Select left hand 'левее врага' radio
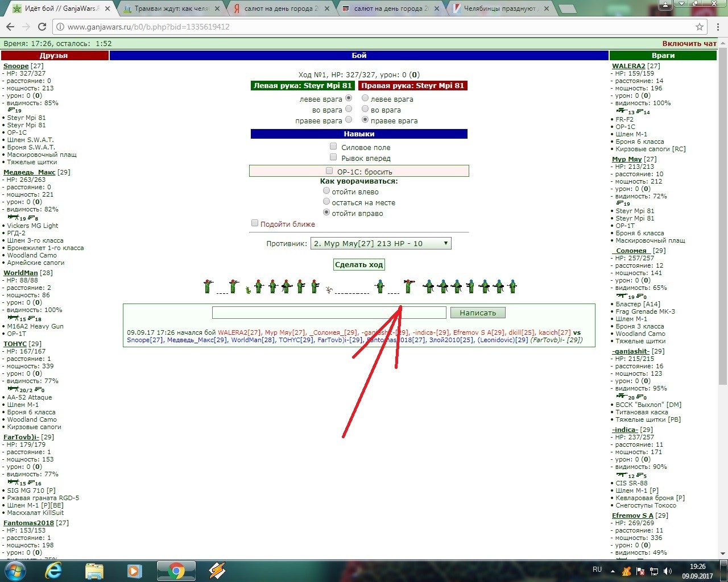The image size is (728, 582). pos(349,98)
